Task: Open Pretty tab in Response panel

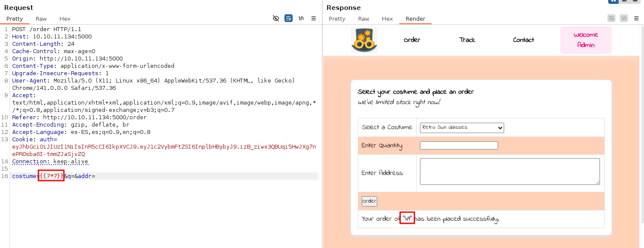Action: click(337, 19)
